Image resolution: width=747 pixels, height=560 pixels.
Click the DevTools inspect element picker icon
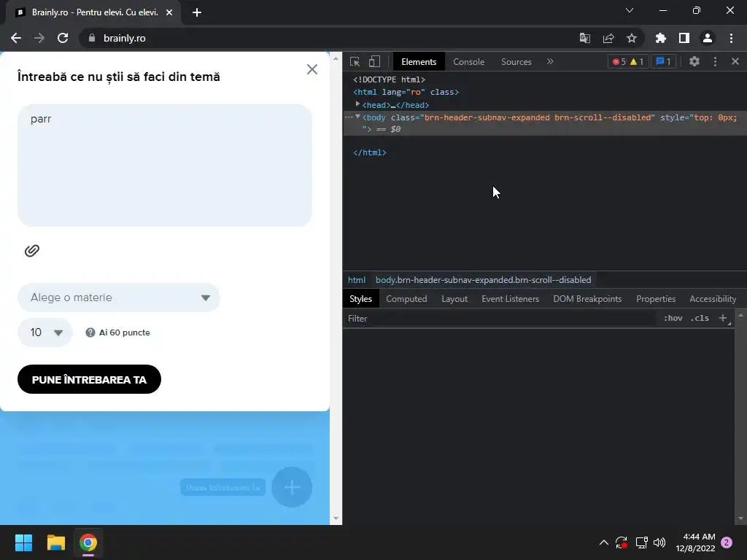(355, 61)
